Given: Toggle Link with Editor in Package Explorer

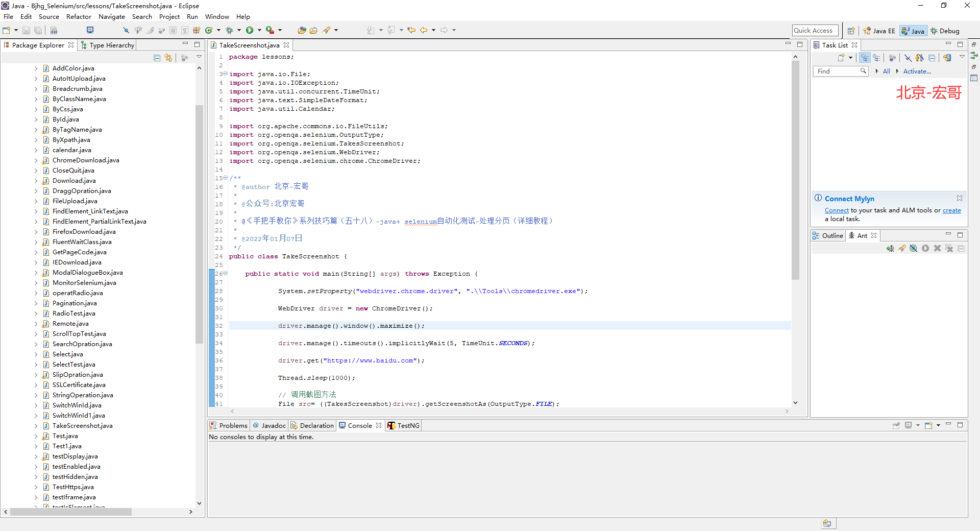Looking at the screenshot, I should tap(168, 58).
